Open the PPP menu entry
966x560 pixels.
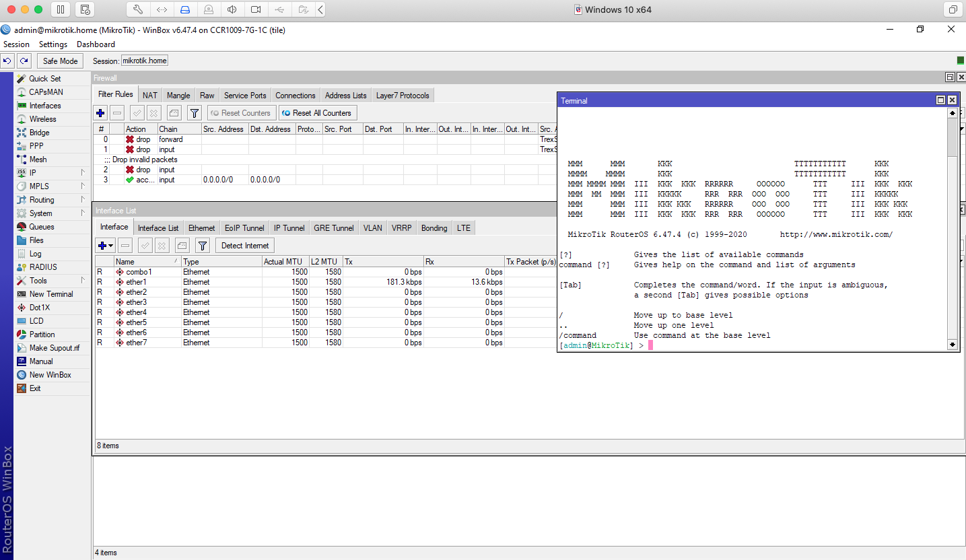[x=36, y=146]
